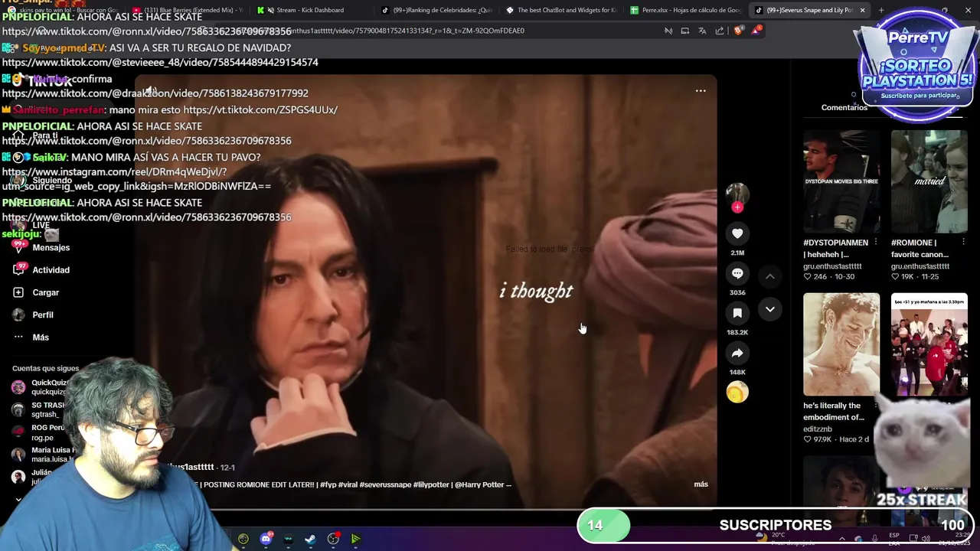
Task: Click the #lilypotter hashtag in the caption
Action: point(430,484)
